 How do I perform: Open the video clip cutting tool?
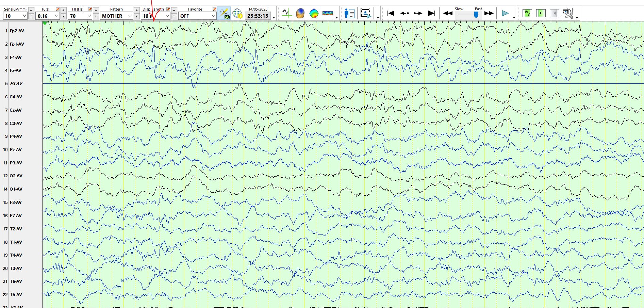(568, 13)
